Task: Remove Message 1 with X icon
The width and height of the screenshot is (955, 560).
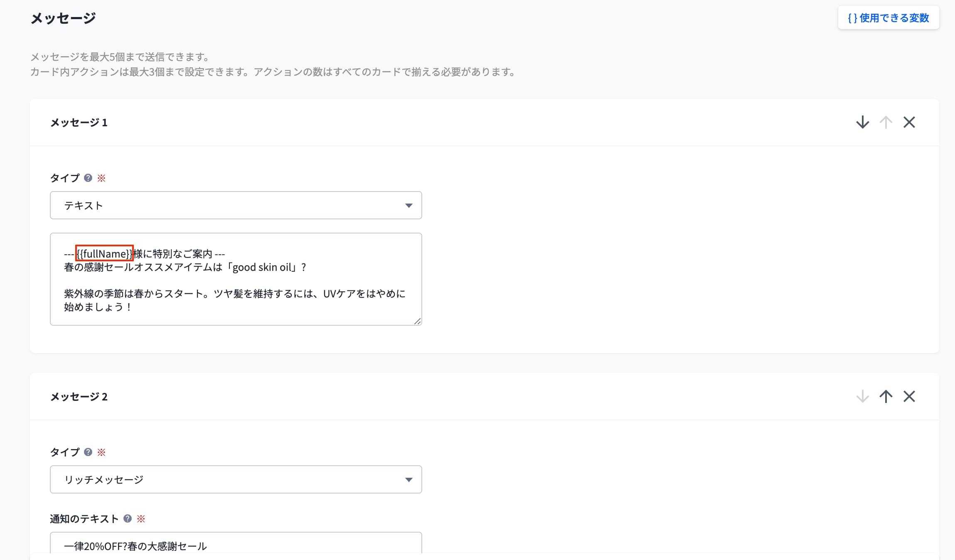Action: pyautogui.click(x=909, y=122)
